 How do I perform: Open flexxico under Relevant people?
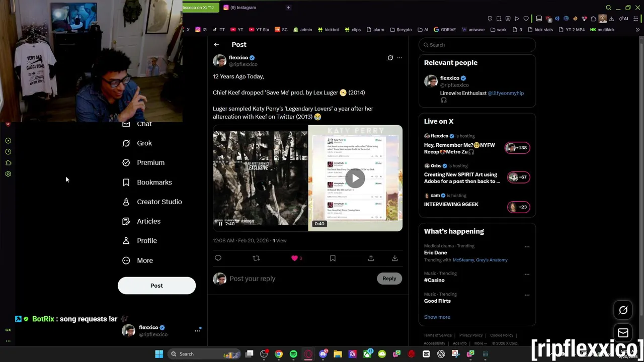click(450, 78)
